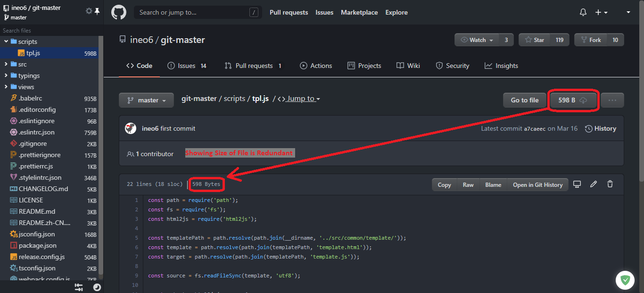Image resolution: width=644 pixels, height=293 pixels.
Task: Star the repository
Action: (x=534, y=40)
